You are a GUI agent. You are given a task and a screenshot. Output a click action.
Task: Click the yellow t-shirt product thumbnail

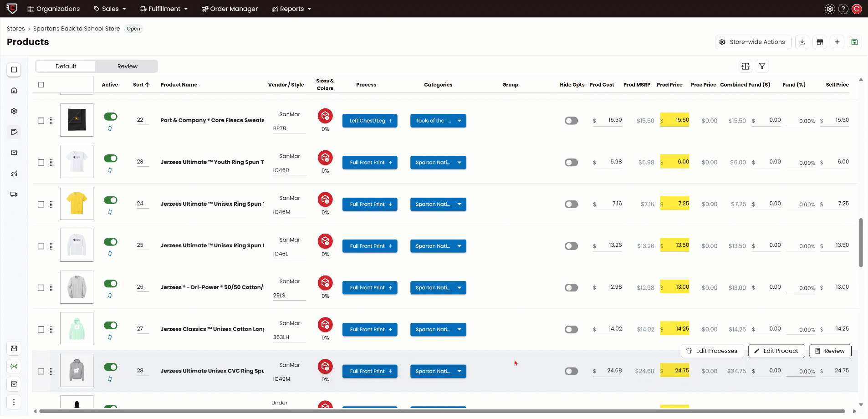coord(77,204)
